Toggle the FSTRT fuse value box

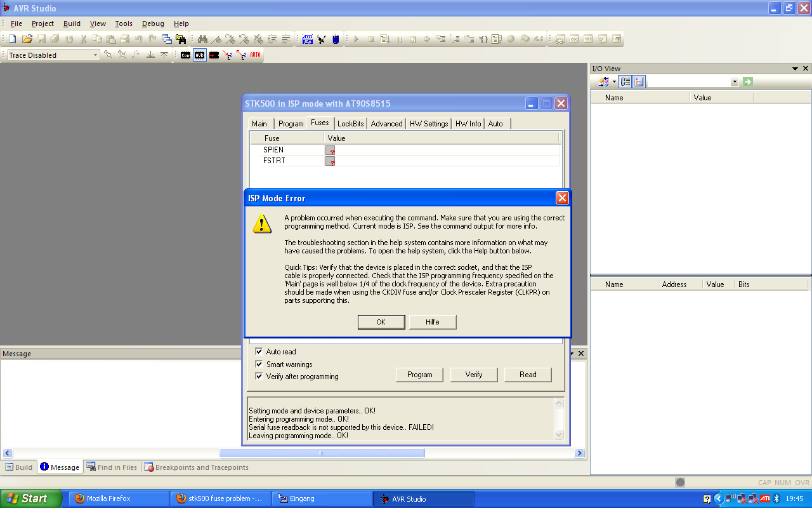click(x=330, y=161)
